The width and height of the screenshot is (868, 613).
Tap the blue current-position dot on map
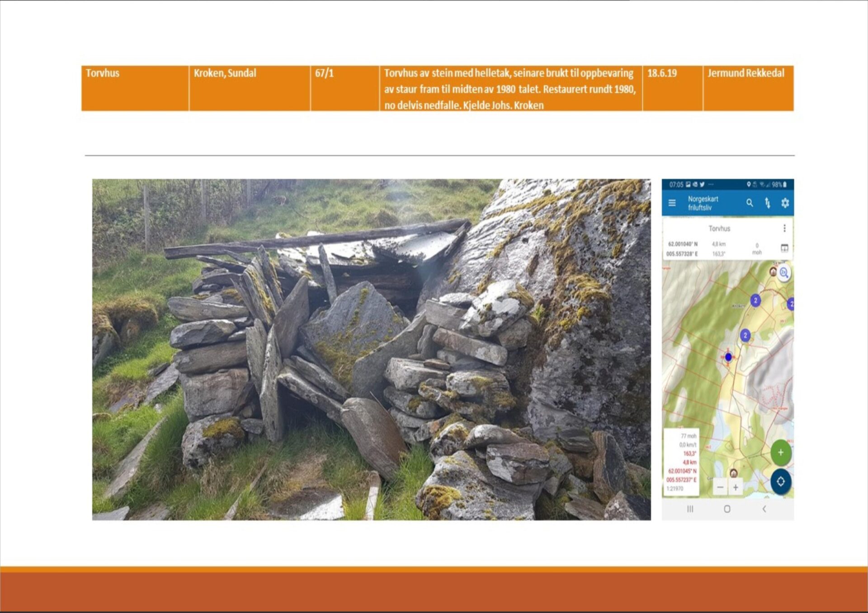pos(728,357)
